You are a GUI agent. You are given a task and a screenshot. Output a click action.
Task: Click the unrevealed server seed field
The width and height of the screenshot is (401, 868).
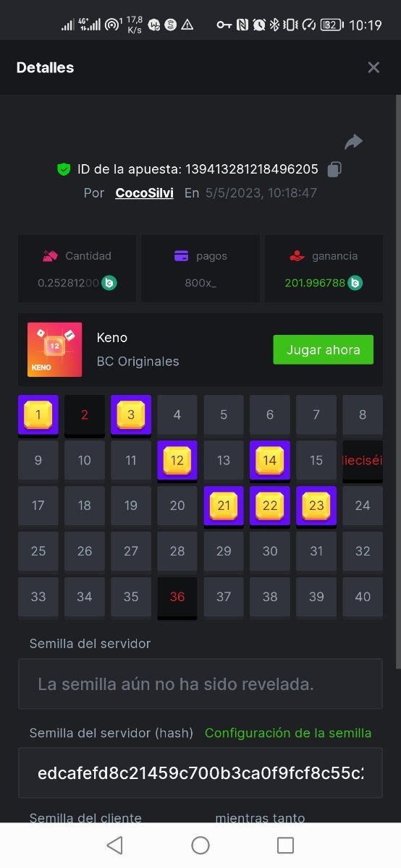[200, 684]
